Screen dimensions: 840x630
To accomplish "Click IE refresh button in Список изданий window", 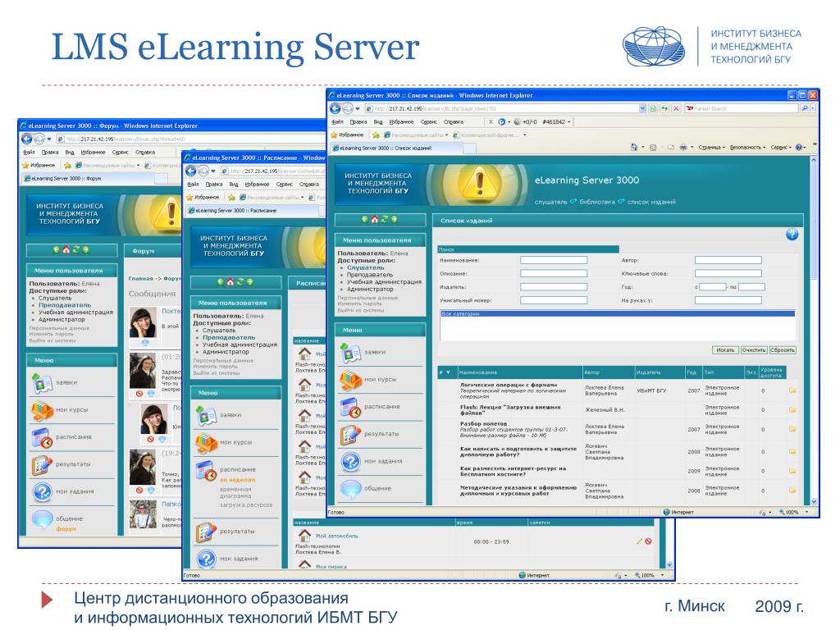I will pyautogui.click(x=664, y=108).
